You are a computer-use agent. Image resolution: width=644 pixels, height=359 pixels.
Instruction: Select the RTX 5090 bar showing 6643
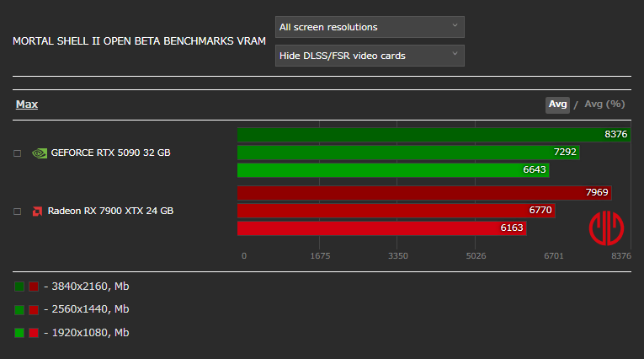(x=393, y=170)
